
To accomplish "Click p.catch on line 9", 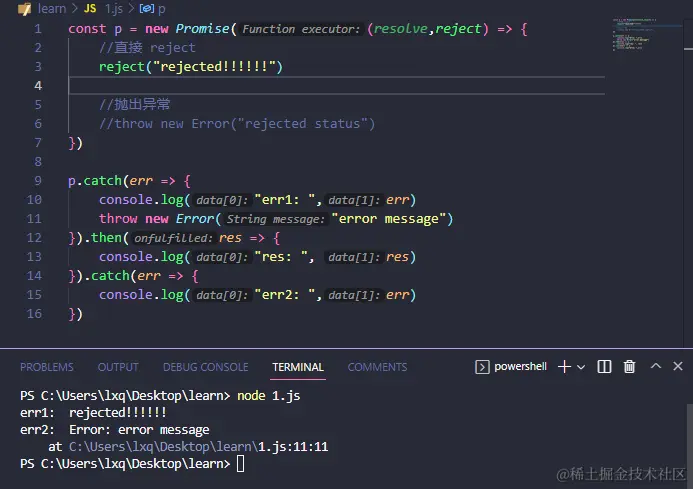I will [x=95, y=181].
